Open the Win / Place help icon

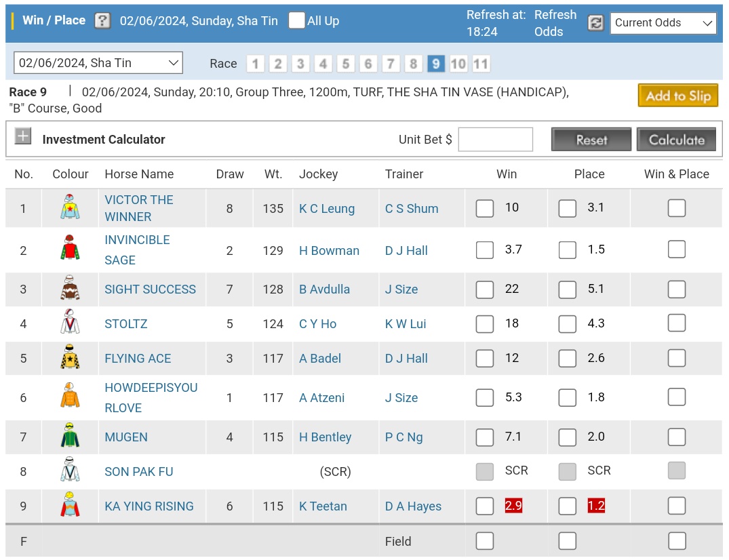[x=102, y=21]
